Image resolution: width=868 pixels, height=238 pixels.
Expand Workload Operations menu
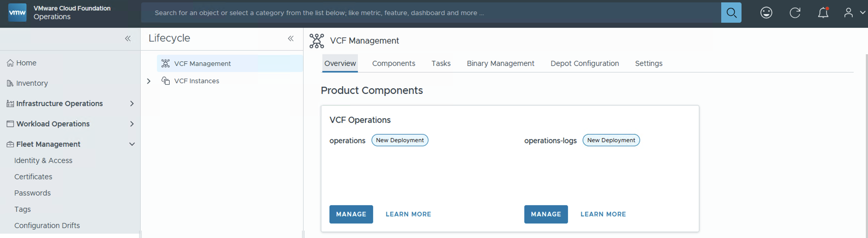tap(132, 124)
